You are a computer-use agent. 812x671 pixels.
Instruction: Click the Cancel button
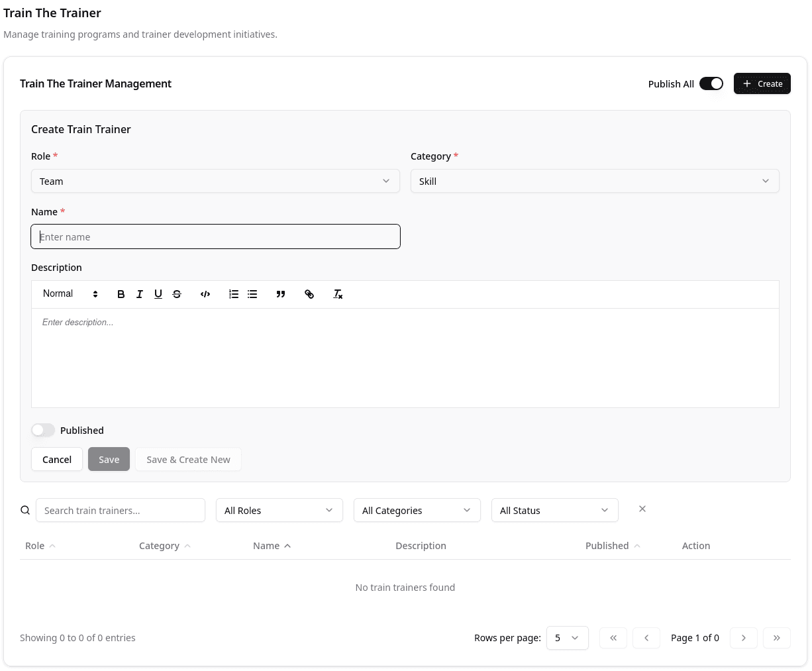57,459
